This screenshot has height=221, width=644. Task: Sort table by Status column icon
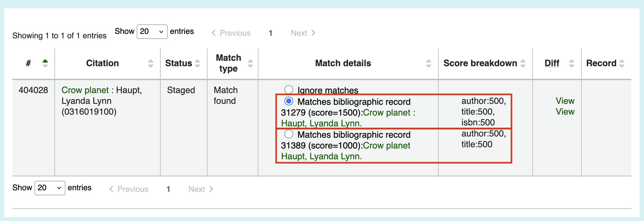pyautogui.click(x=197, y=63)
